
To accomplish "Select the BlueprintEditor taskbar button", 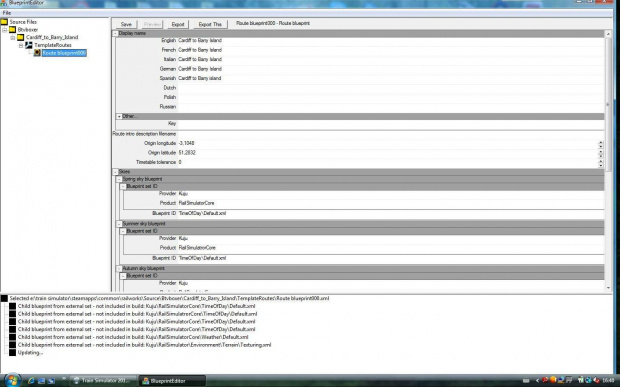I will pyautogui.click(x=172, y=381).
